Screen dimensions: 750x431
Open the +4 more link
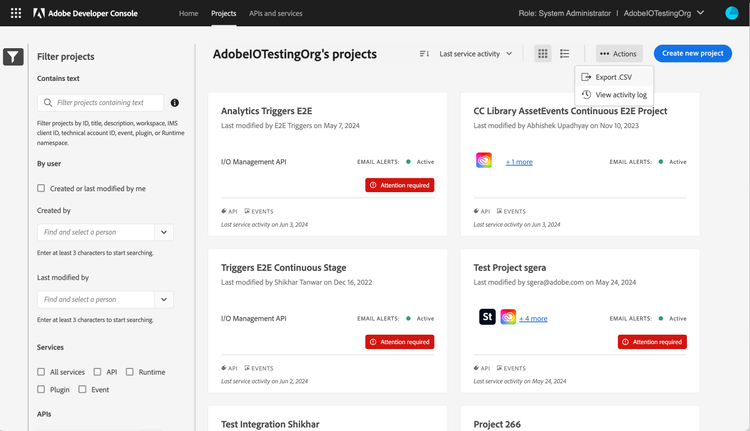pyautogui.click(x=533, y=319)
